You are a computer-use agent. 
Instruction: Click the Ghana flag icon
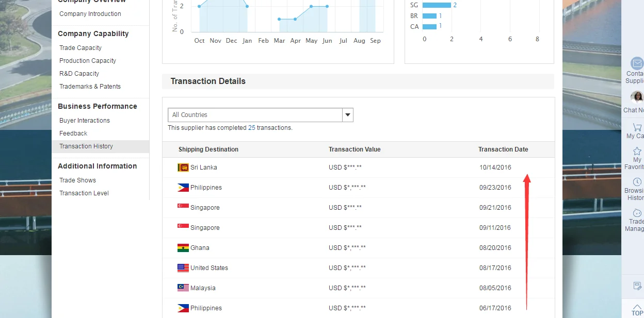tap(183, 247)
